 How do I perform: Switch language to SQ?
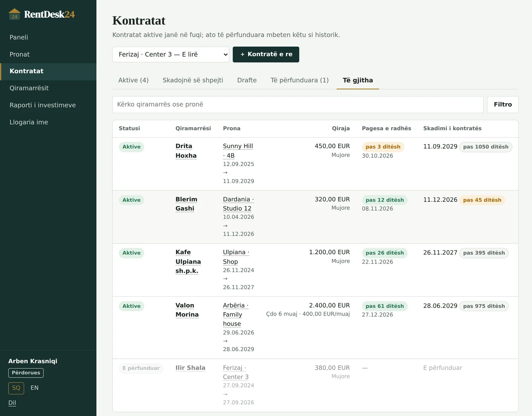click(16, 388)
